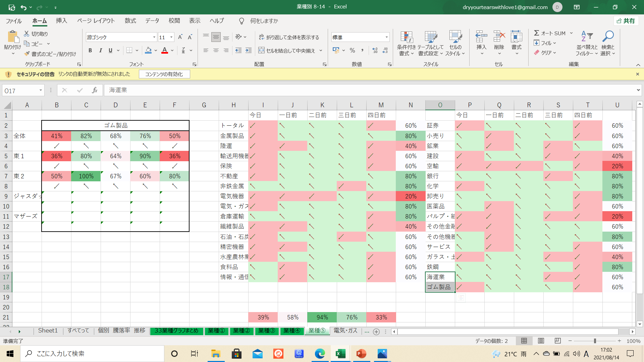Click the Insert Function fx icon
Viewport: 644px width, 362px height.
(95, 90)
